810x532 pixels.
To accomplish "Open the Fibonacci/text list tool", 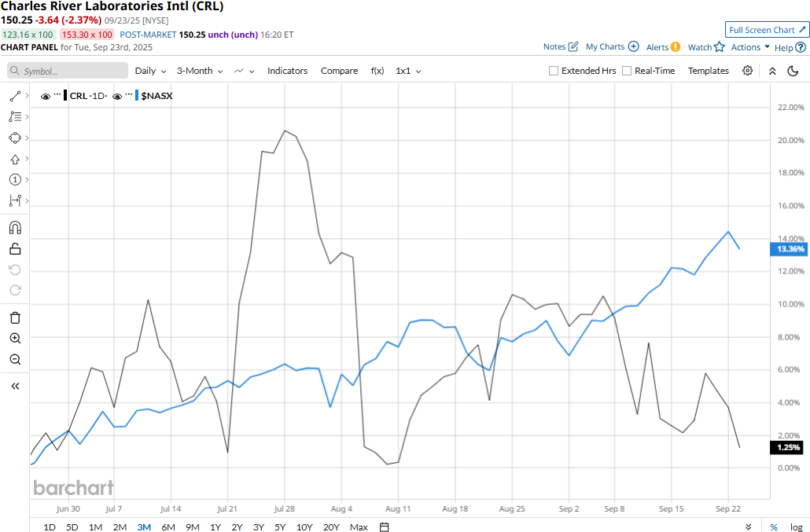I will [15, 117].
